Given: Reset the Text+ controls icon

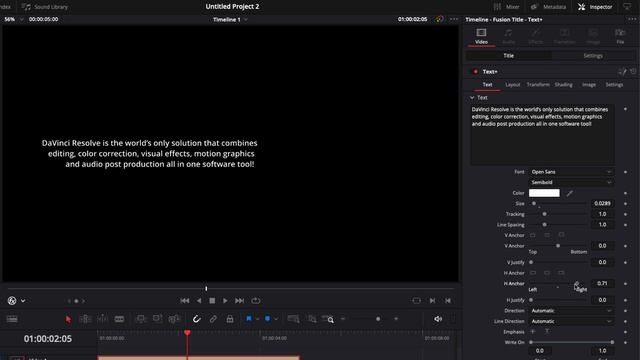Looking at the screenshot, I should [633, 71].
